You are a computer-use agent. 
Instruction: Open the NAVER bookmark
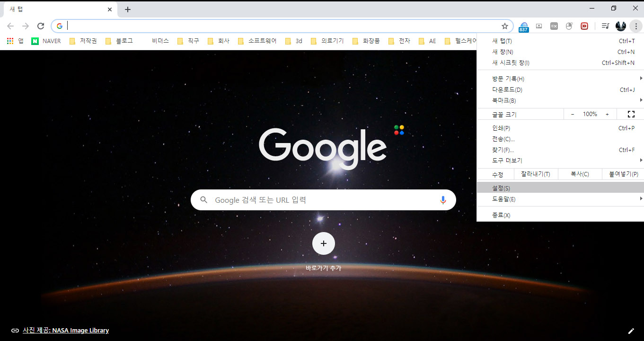46,41
